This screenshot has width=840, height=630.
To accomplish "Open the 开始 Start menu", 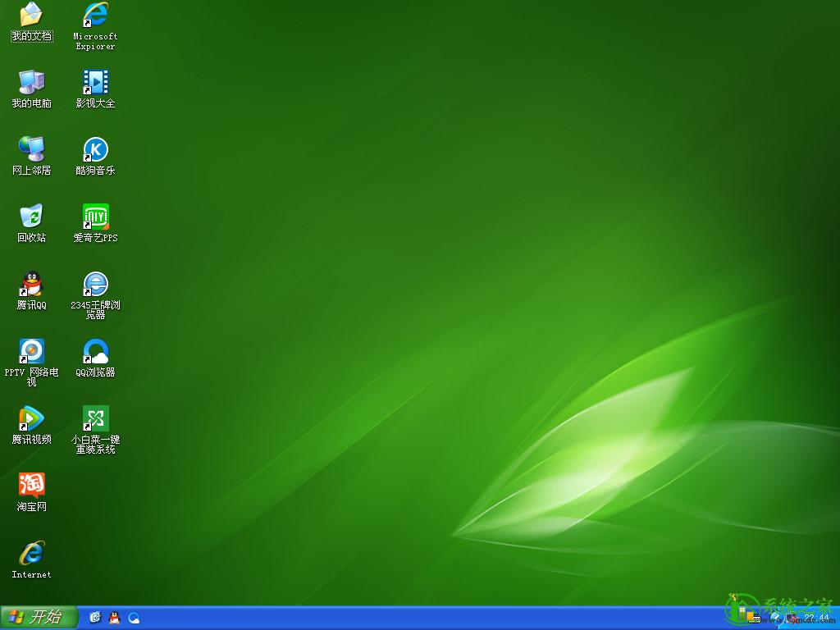I will [x=38, y=618].
